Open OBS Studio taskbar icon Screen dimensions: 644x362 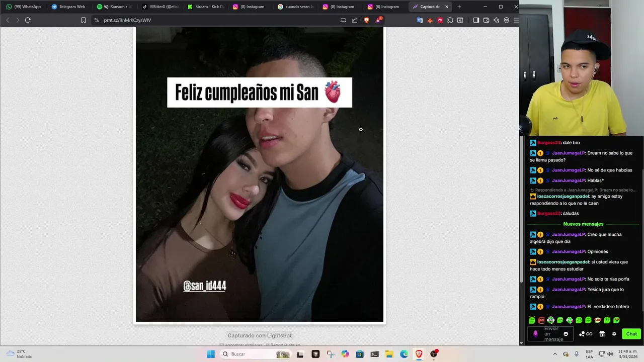pos(434,354)
